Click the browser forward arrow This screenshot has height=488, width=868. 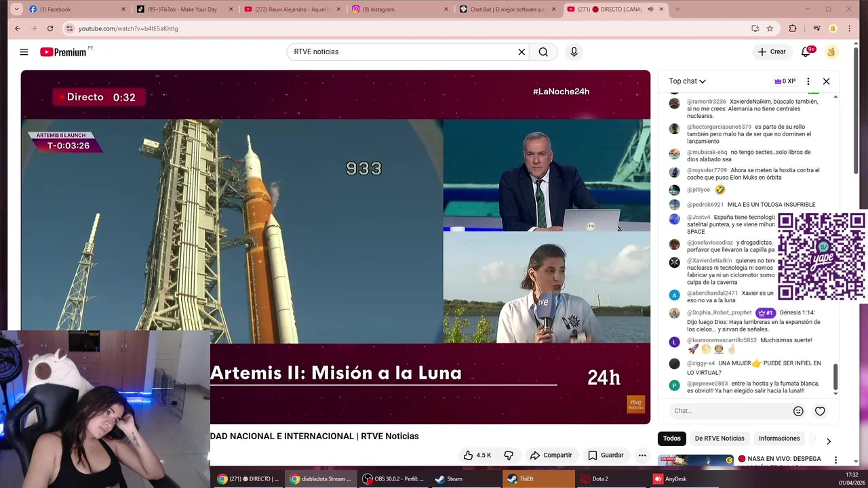click(x=33, y=28)
